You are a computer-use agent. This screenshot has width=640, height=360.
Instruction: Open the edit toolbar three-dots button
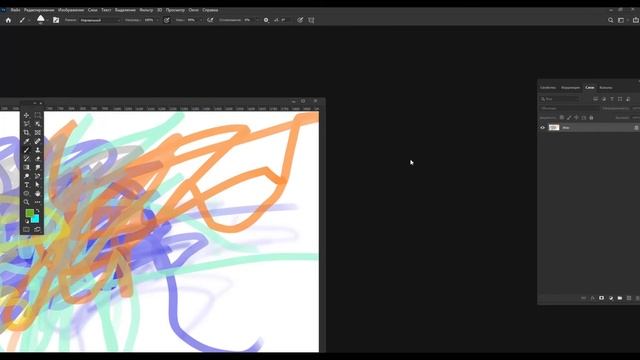point(38,202)
